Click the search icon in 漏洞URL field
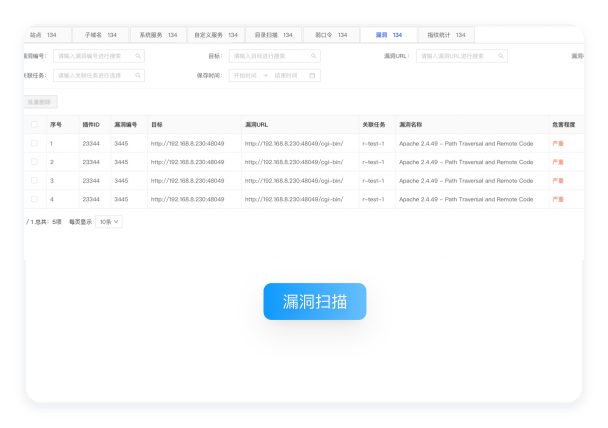Screen dimensions: 608x428 [x=501, y=56]
